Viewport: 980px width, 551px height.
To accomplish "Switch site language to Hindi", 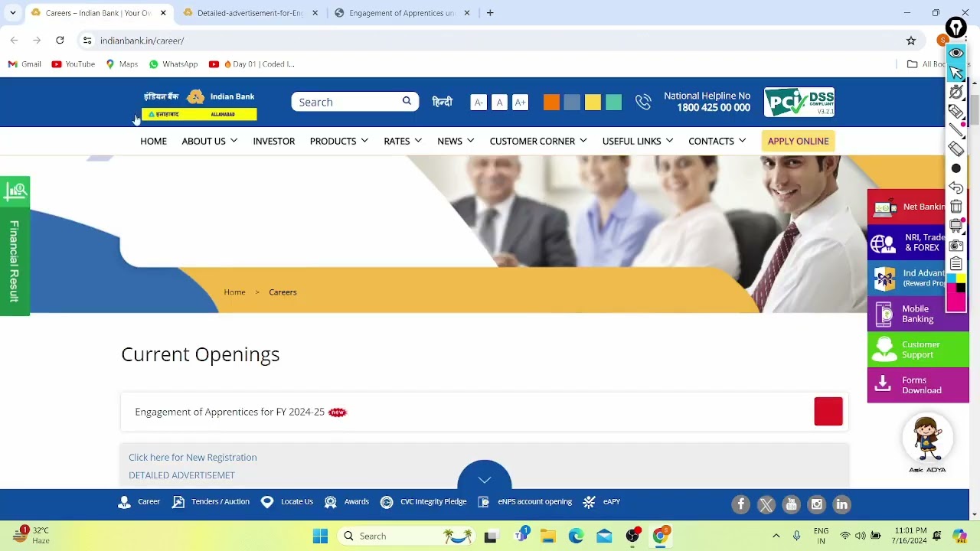I will point(442,102).
